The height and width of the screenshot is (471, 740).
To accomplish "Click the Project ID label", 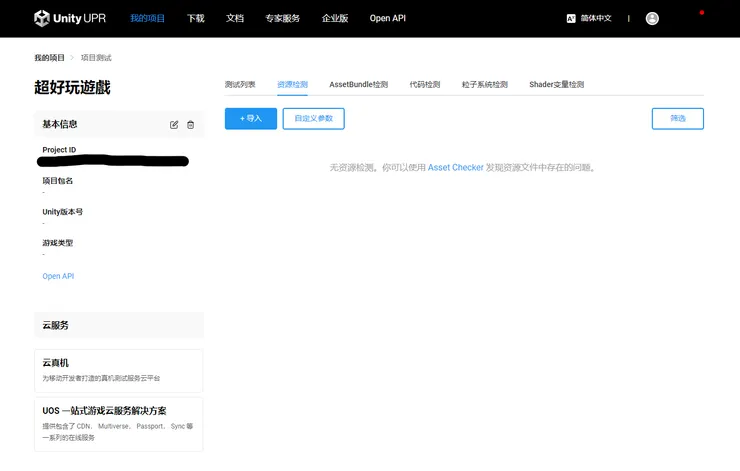I will tap(59, 150).
